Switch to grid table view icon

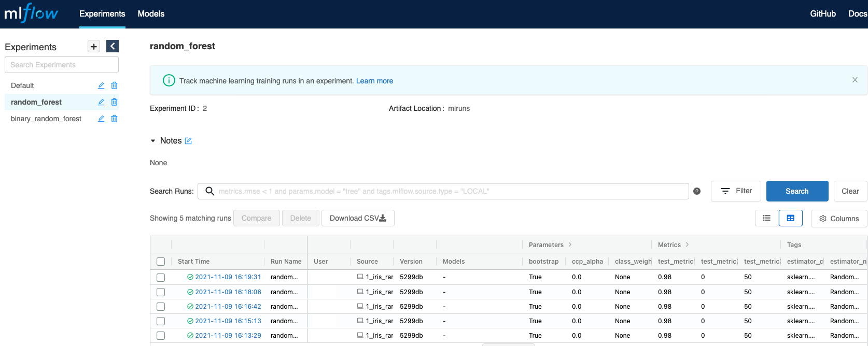pyautogui.click(x=790, y=218)
